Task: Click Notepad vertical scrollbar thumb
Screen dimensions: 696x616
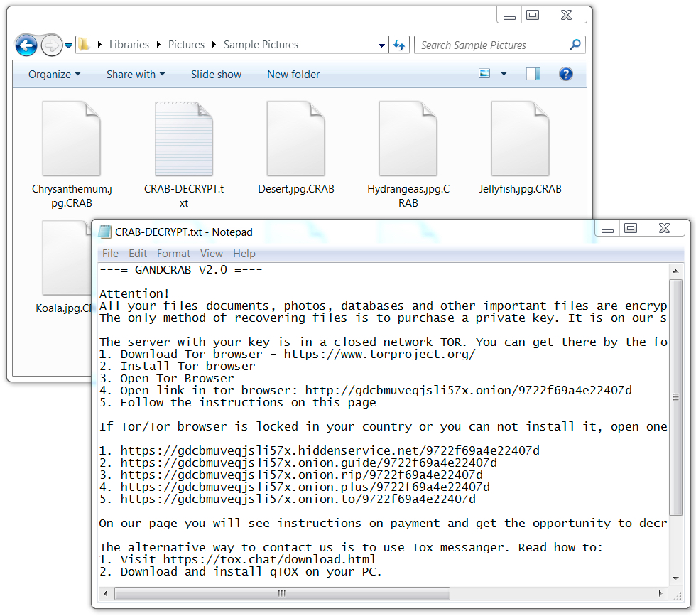Action: click(675, 397)
